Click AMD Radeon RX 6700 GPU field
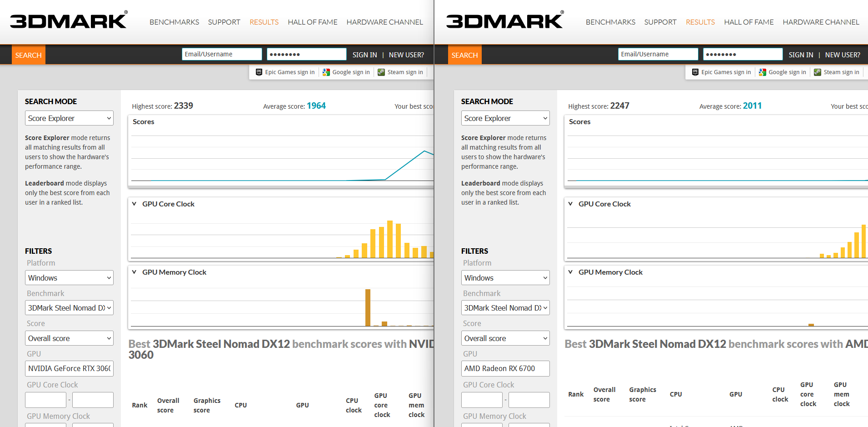Screen dimensions: 868x427 tap(505, 368)
